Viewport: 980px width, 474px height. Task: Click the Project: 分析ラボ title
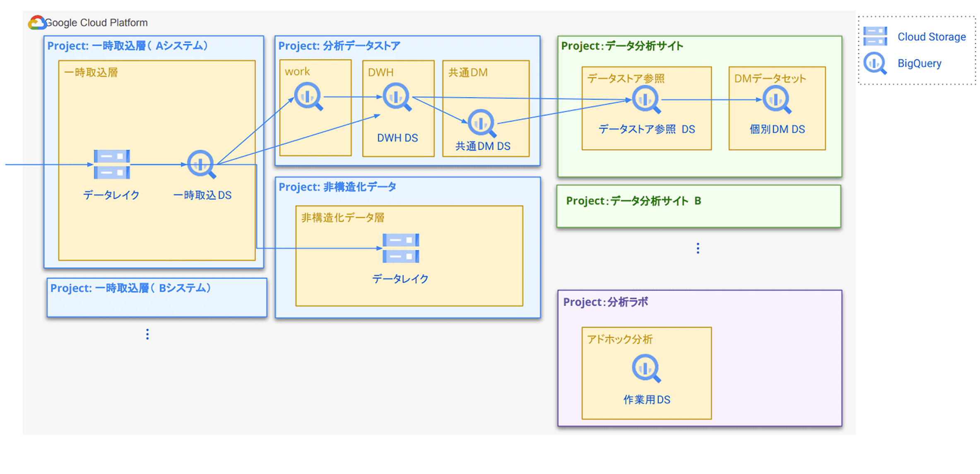[x=606, y=302]
